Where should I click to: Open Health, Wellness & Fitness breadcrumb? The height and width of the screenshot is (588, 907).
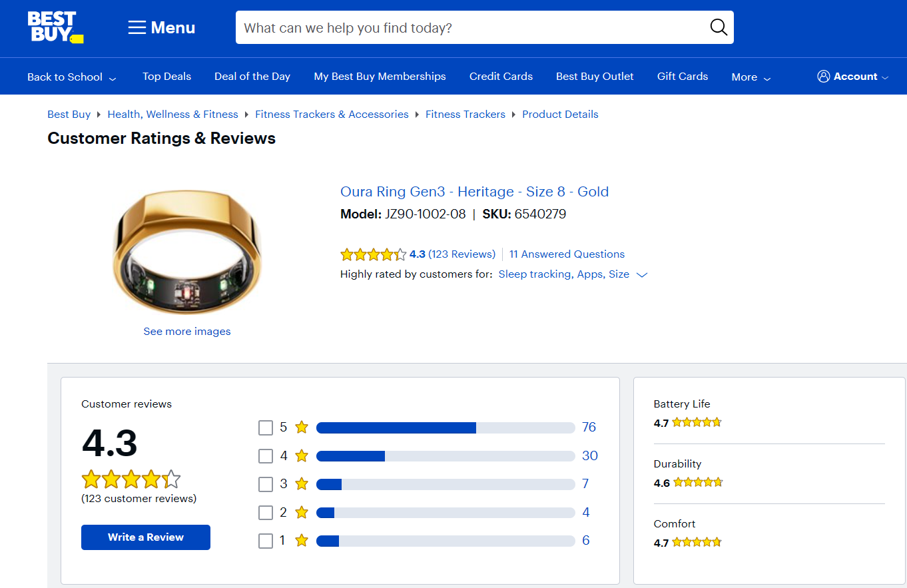click(172, 114)
